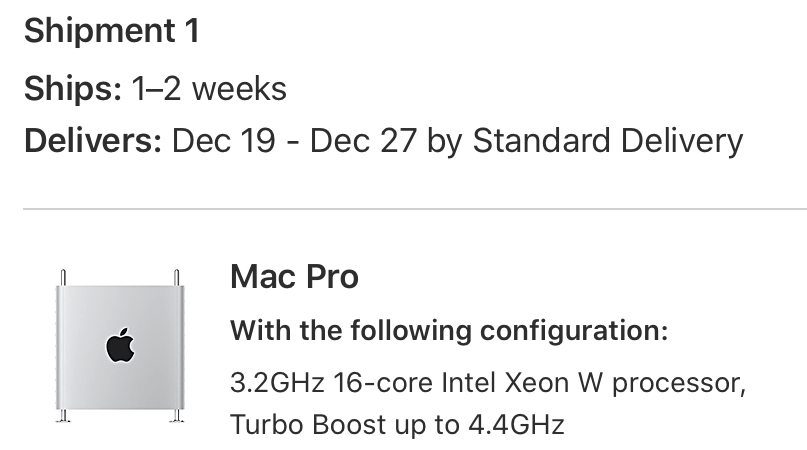Click the Apple logo on Mac Pro

[x=120, y=345]
